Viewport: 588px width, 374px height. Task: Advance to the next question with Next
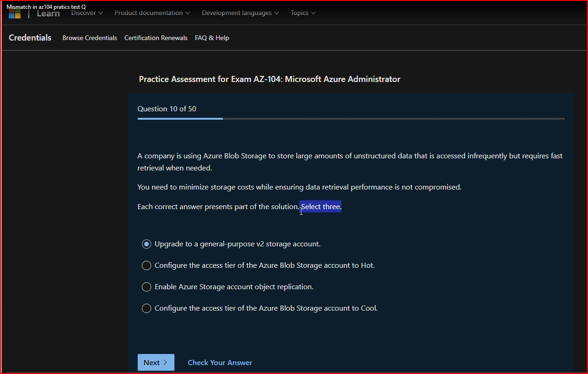click(x=156, y=362)
